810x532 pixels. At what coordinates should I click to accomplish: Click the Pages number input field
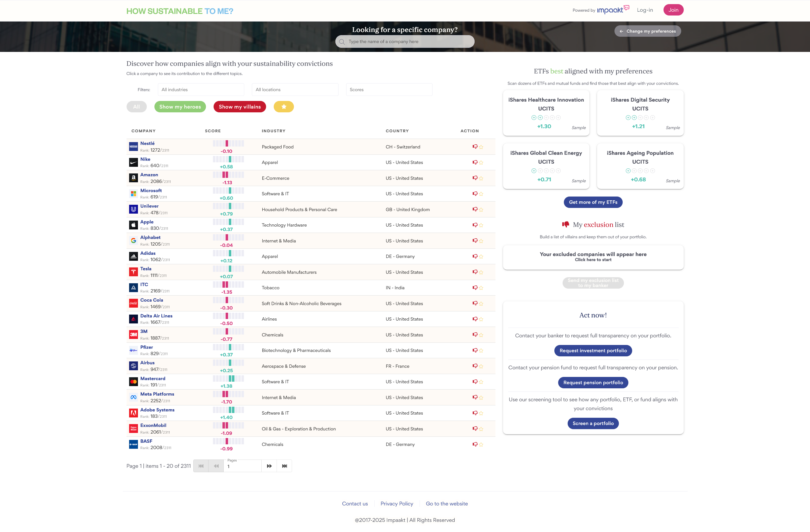[x=242, y=466]
